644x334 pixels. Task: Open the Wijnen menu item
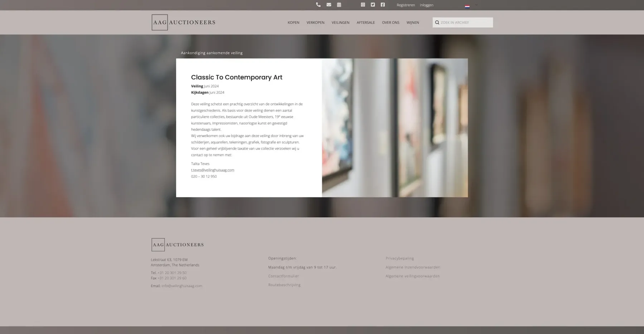click(412, 22)
